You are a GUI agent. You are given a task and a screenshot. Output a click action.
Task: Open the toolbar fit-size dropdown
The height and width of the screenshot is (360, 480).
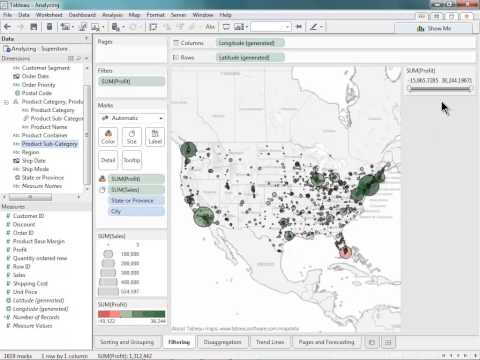point(271,27)
